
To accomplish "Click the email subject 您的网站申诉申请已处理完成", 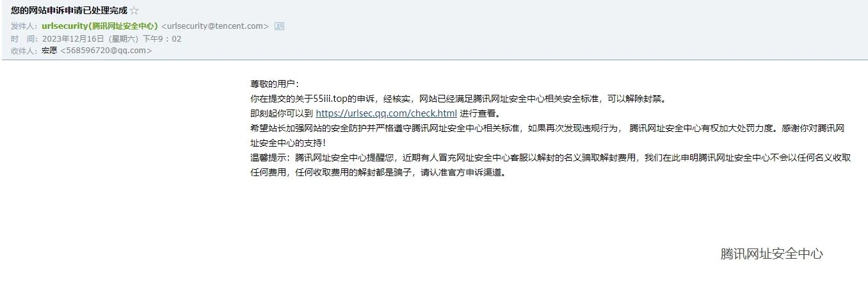I will 68,11.
